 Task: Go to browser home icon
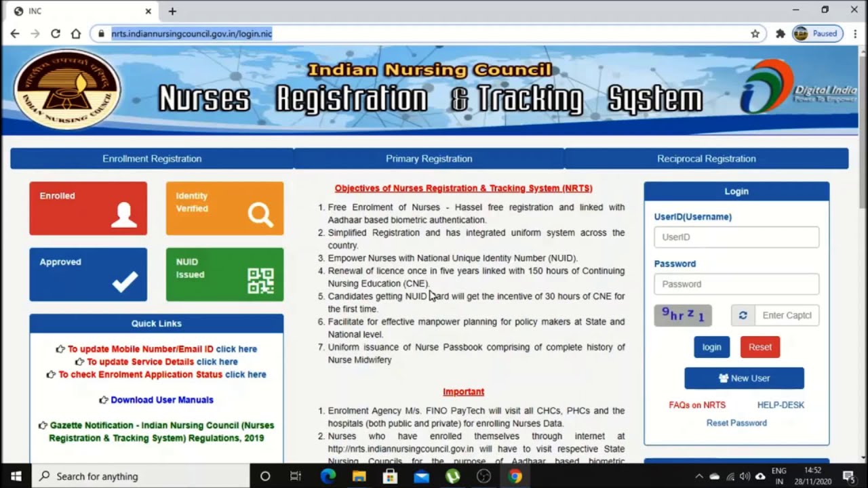(x=76, y=33)
